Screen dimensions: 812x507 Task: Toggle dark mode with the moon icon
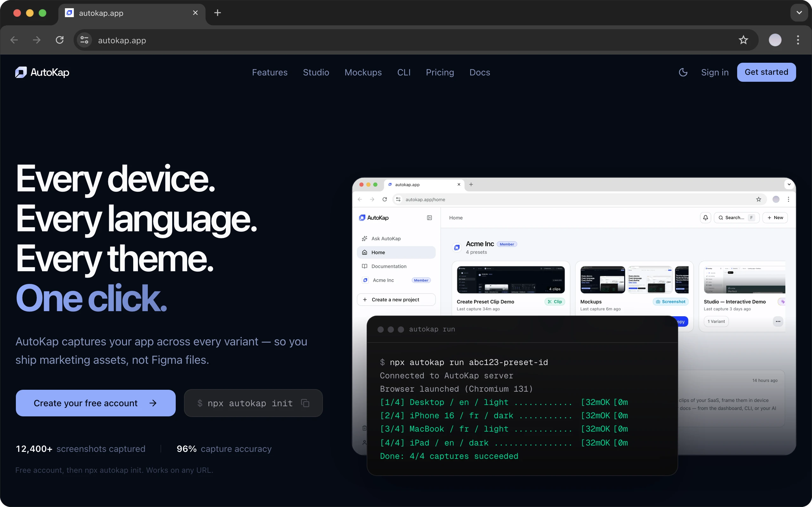pyautogui.click(x=683, y=73)
